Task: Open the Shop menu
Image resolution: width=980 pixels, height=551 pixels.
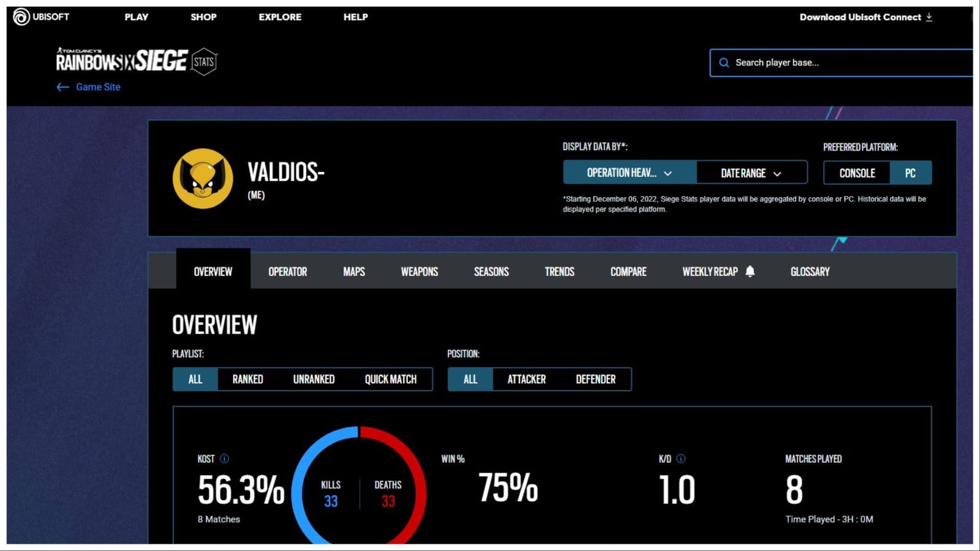Action: [x=203, y=17]
